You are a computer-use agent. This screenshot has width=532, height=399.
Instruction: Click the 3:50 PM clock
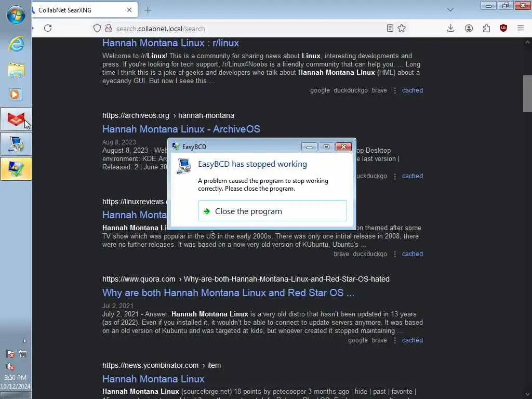click(15, 377)
